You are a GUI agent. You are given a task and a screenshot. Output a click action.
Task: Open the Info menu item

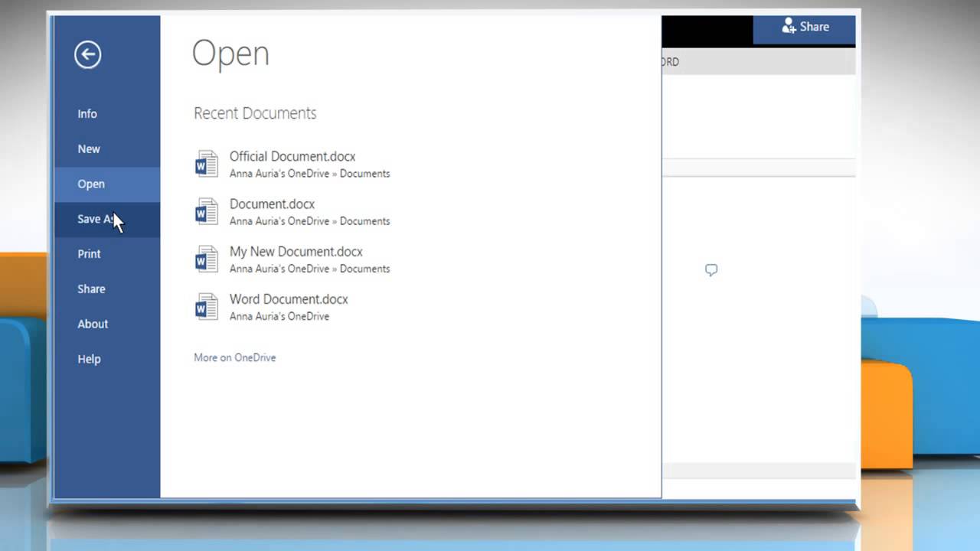pos(107,113)
